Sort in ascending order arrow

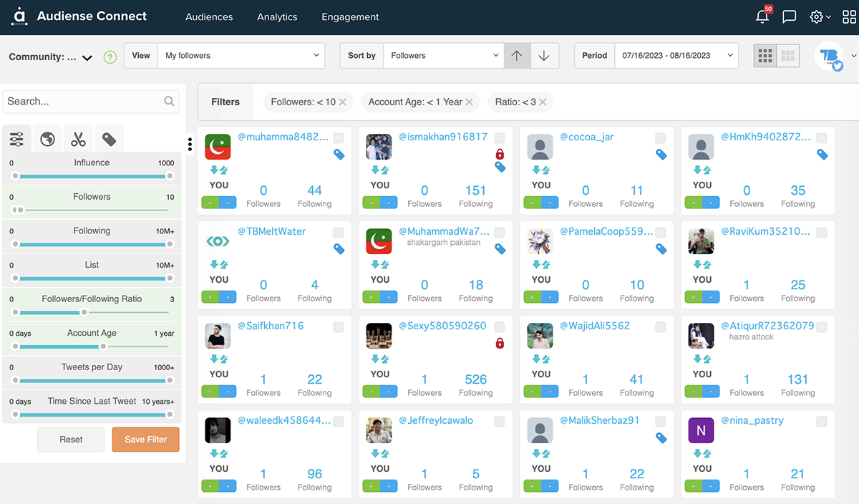click(517, 55)
